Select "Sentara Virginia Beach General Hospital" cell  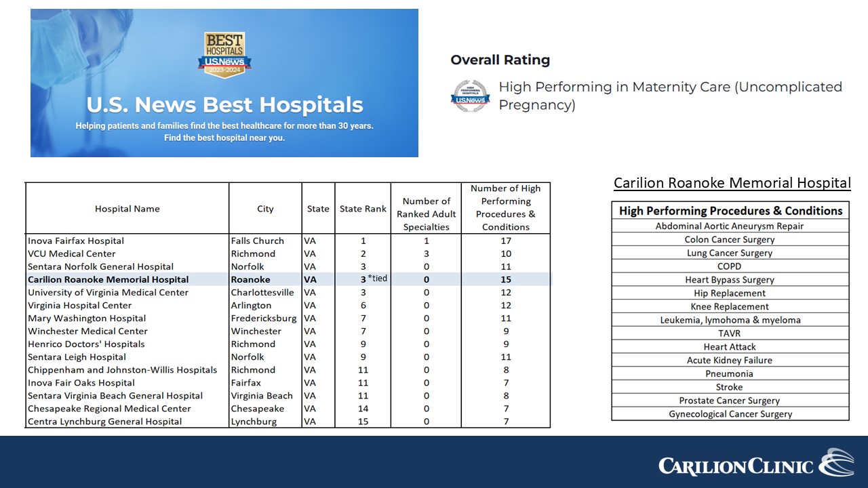127,395
